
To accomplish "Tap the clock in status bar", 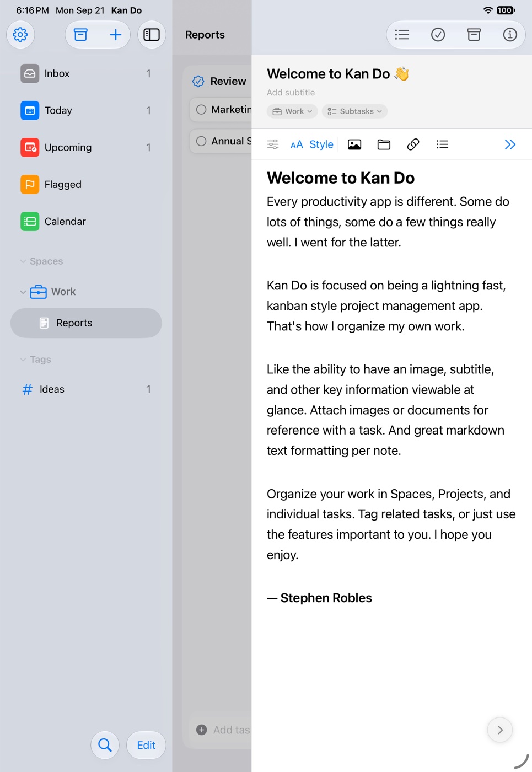I will coord(33,10).
